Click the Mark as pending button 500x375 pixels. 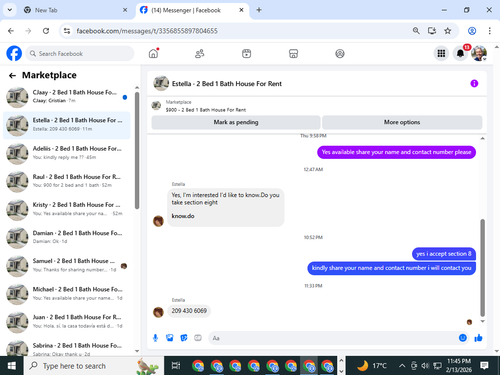[x=236, y=122]
